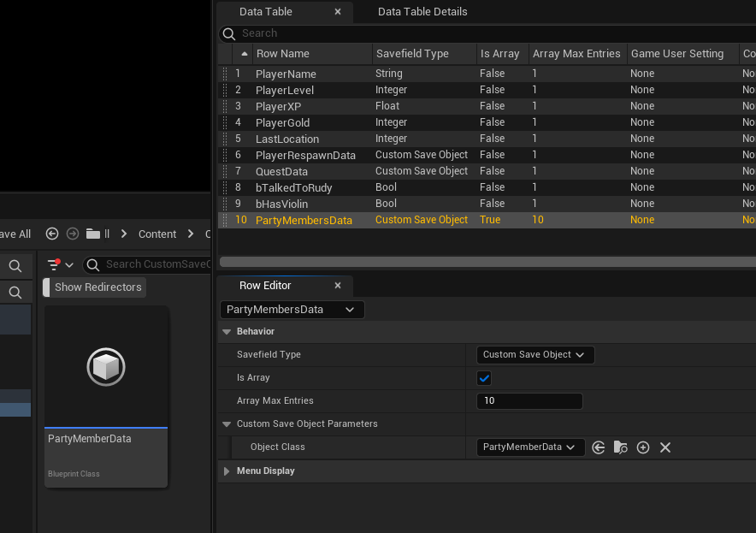
Task: Collapse Custom Save Object Parameters section
Action: (x=227, y=424)
